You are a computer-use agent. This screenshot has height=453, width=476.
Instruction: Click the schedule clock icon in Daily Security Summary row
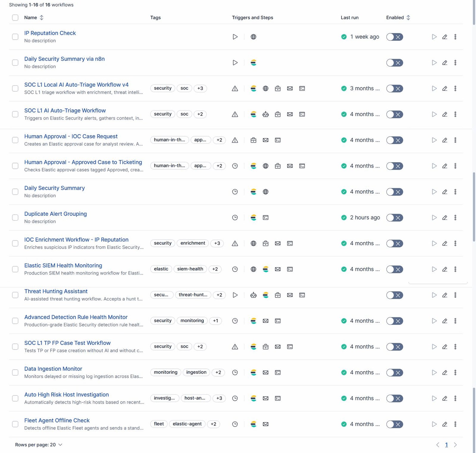[235, 192]
